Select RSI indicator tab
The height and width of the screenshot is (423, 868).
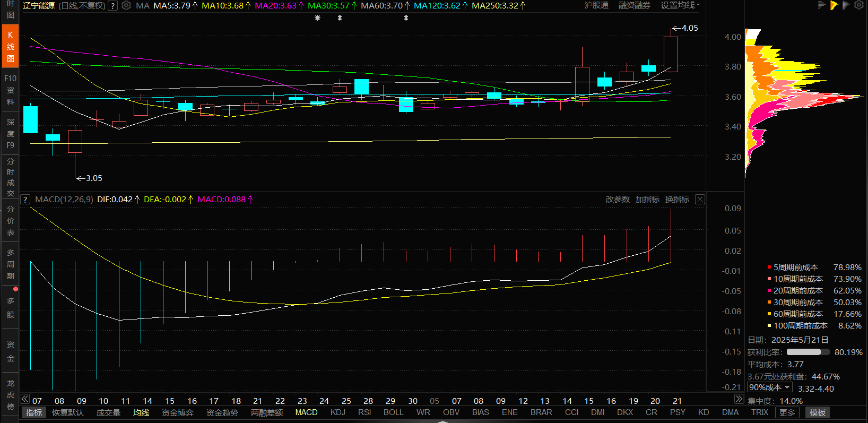point(364,412)
